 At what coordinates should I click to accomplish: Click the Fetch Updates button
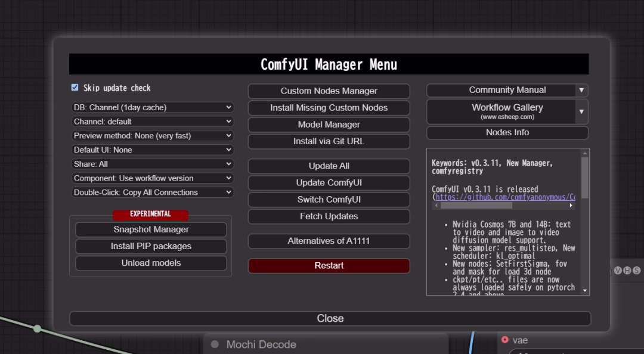point(329,216)
